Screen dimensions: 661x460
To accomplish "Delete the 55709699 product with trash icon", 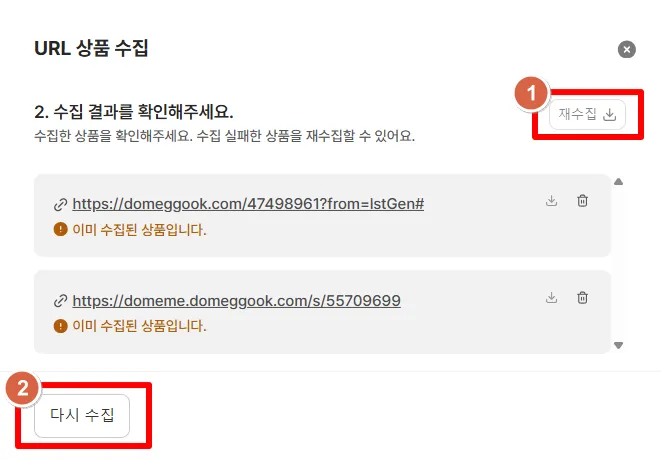I will point(582,298).
